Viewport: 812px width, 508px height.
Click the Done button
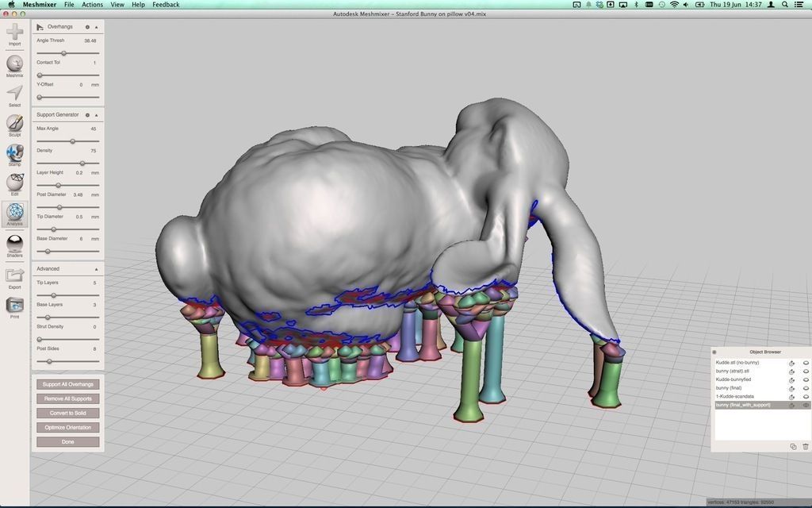pyautogui.click(x=68, y=442)
